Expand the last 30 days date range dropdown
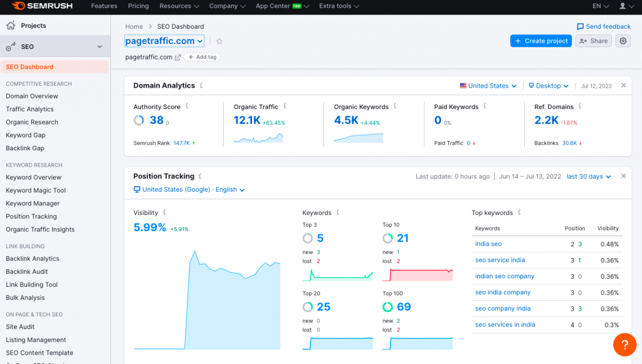Screen dimensions: 642x364 (588, 176)
